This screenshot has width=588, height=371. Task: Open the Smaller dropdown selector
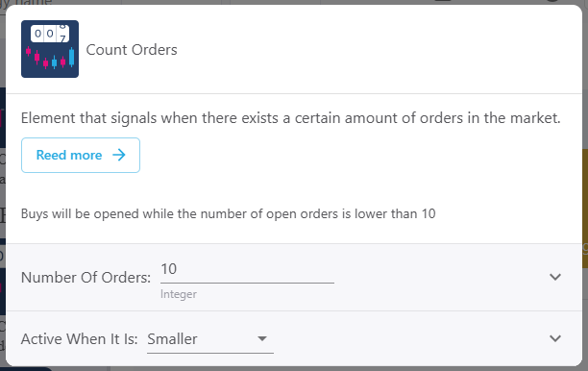click(210, 339)
